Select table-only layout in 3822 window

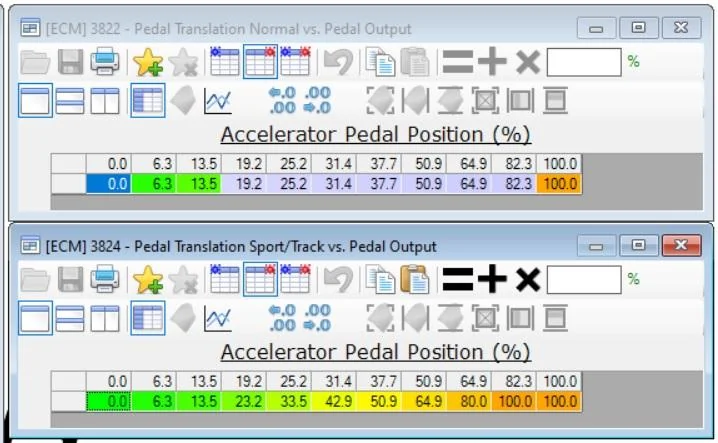35,100
